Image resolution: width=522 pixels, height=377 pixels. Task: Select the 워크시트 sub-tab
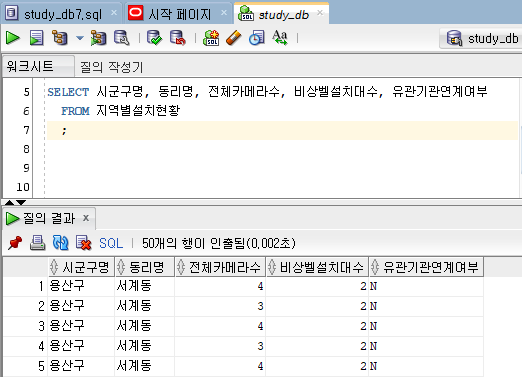point(38,66)
